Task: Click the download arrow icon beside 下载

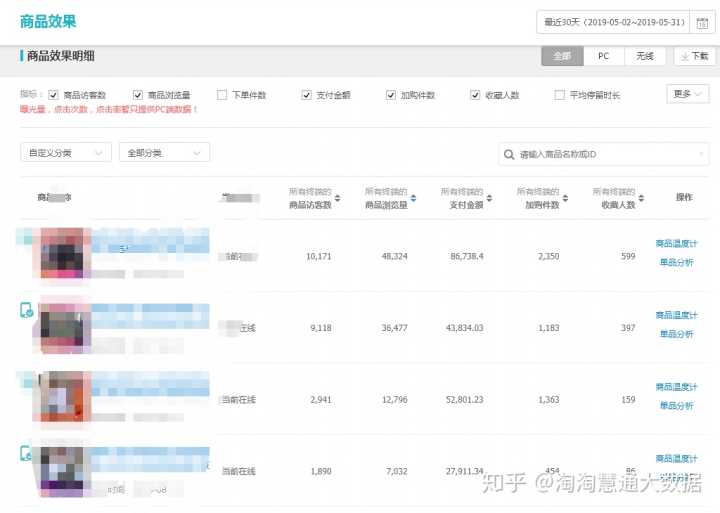Action: coord(684,57)
